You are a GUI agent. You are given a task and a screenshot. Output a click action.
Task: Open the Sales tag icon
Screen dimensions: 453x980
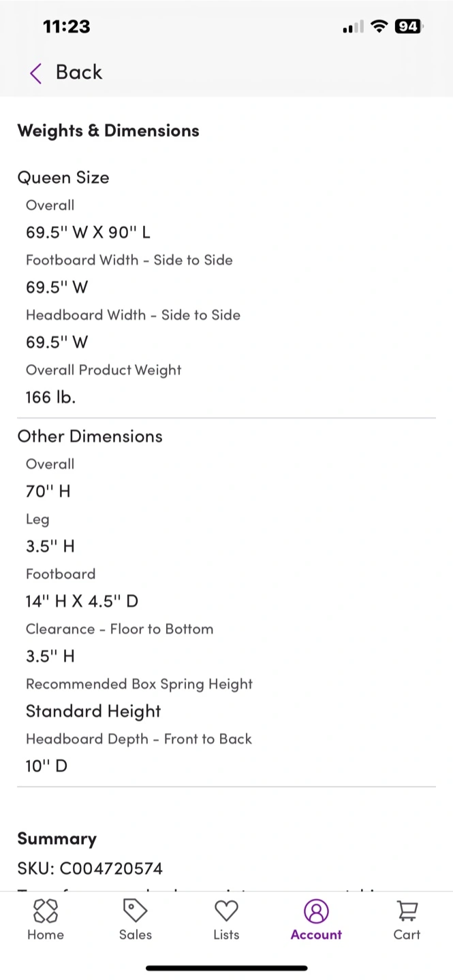click(x=136, y=911)
